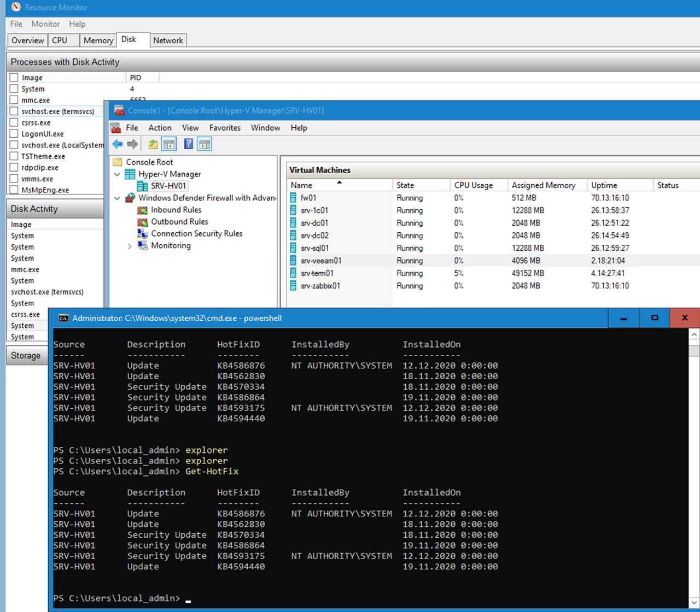Image resolution: width=700 pixels, height=612 pixels.
Task: Click the Console Root folder icon
Action: tap(118, 162)
